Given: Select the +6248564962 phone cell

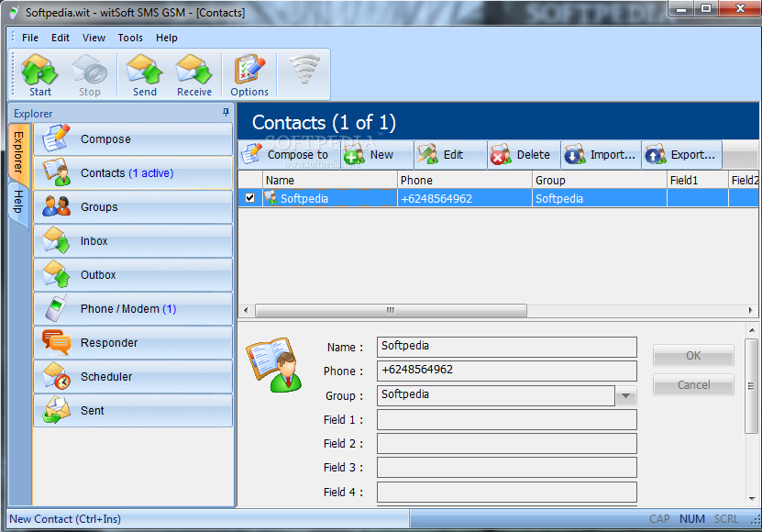Looking at the screenshot, I should click(x=465, y=198).
